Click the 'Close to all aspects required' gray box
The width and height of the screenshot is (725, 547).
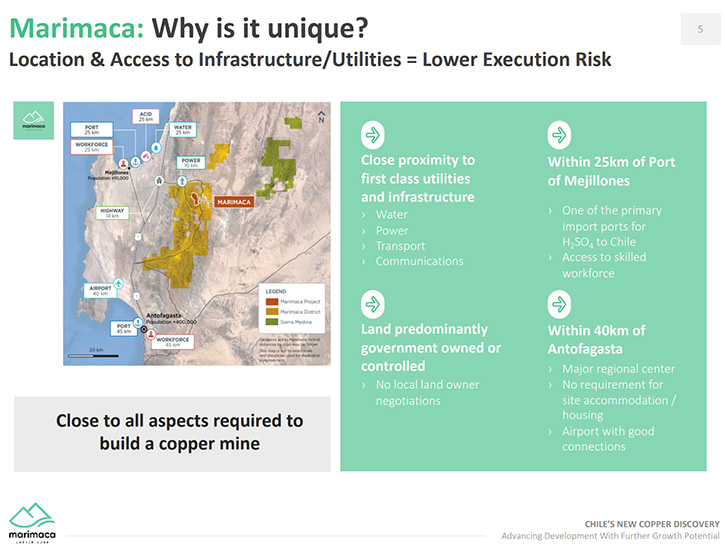(172, 434)
